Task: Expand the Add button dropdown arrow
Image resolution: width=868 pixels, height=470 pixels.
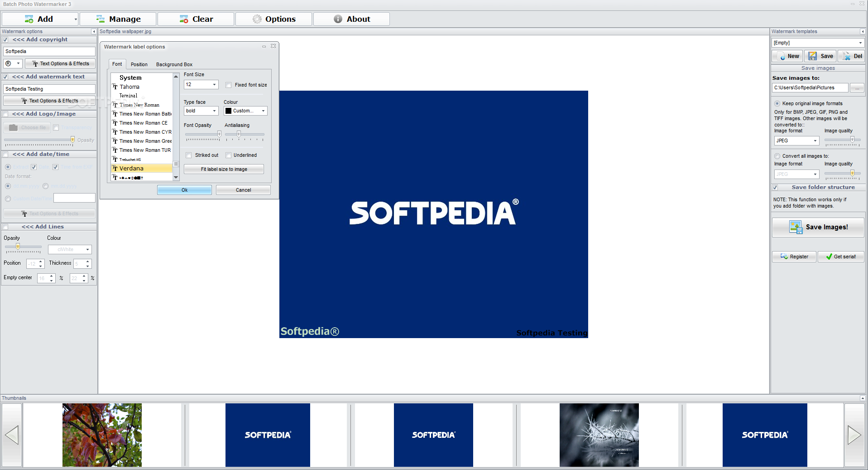Action: [76, 19]
